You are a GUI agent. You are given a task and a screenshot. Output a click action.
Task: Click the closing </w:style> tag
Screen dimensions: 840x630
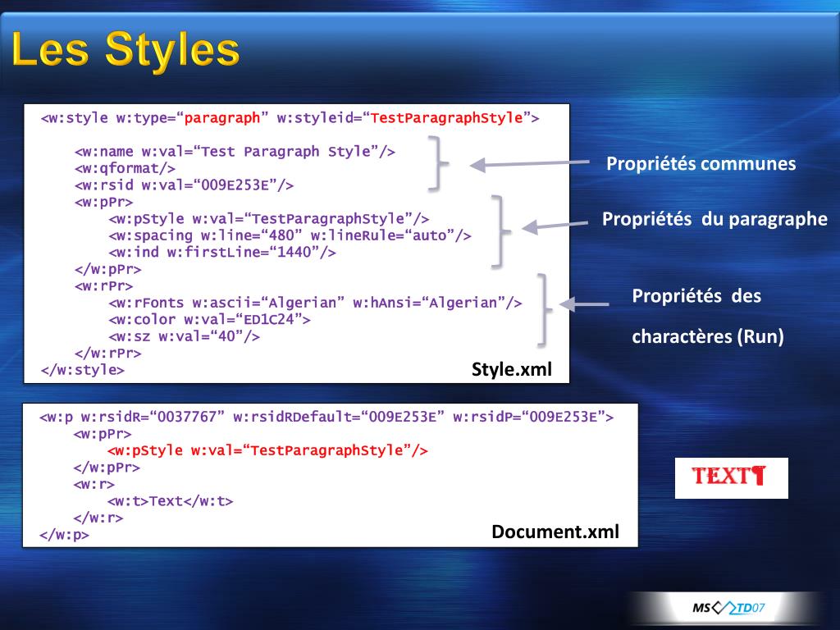click(x=83, y=370)
